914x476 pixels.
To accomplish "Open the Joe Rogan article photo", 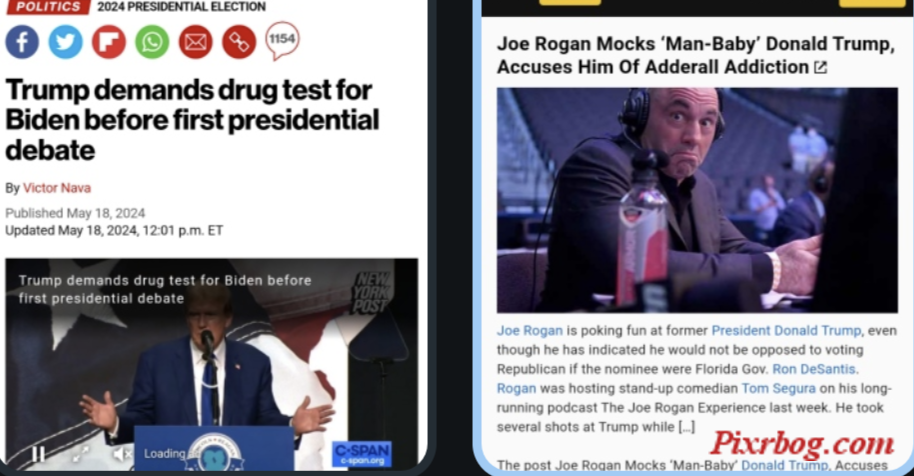I will coord(697,200).
